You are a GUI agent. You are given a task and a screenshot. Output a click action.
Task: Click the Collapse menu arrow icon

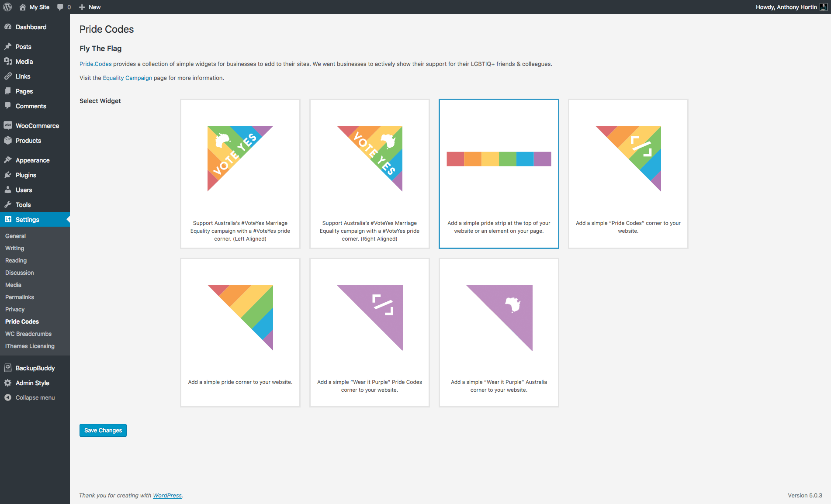click(x=8, y=397)
